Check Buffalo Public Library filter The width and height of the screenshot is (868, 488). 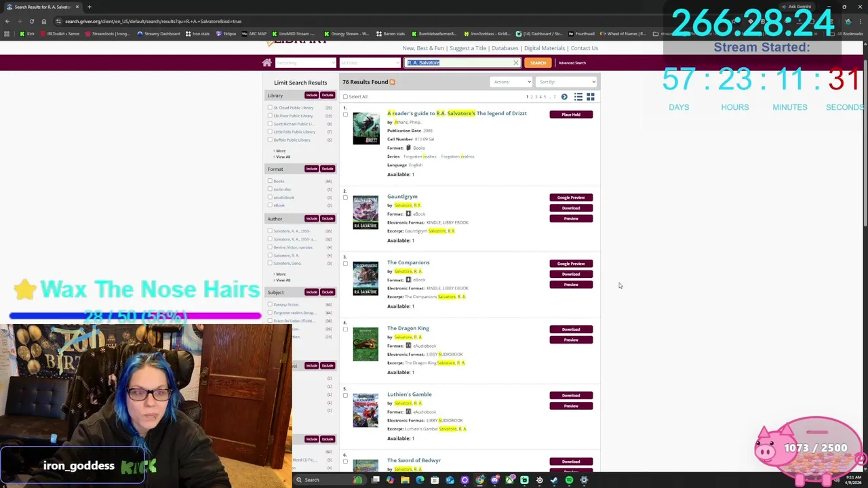tap(270, 140)
